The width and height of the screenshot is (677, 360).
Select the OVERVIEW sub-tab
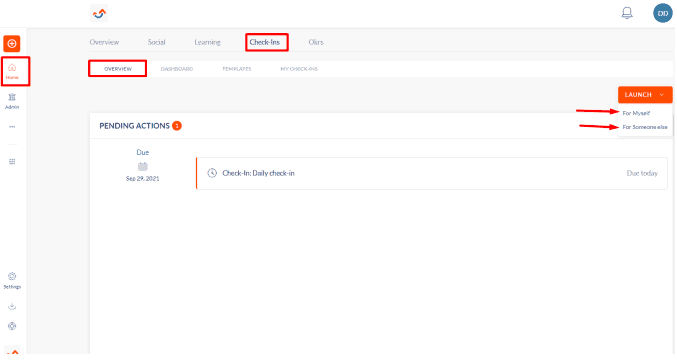pyautogui.click(x=118, y=69)
